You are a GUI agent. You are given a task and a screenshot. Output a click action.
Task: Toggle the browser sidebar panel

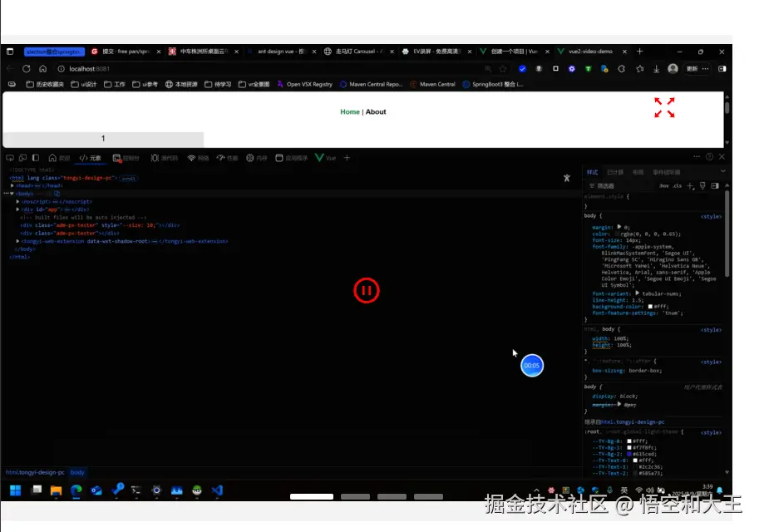pos(722,69)
